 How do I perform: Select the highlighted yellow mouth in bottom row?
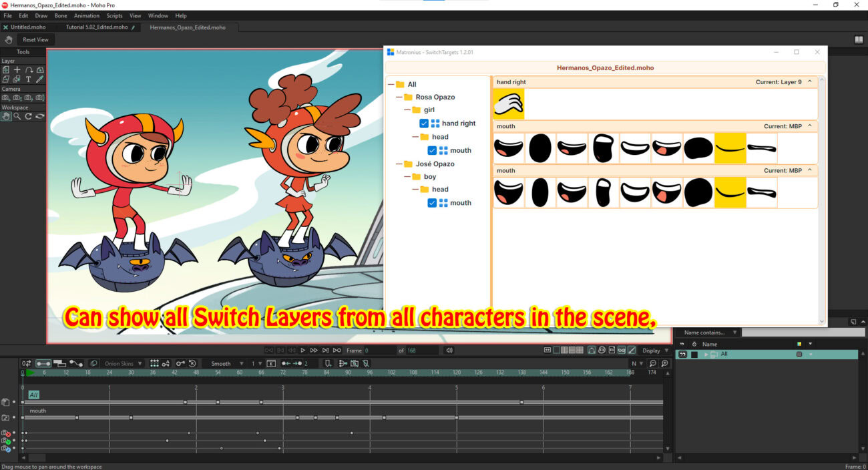[x=730, y=192]
